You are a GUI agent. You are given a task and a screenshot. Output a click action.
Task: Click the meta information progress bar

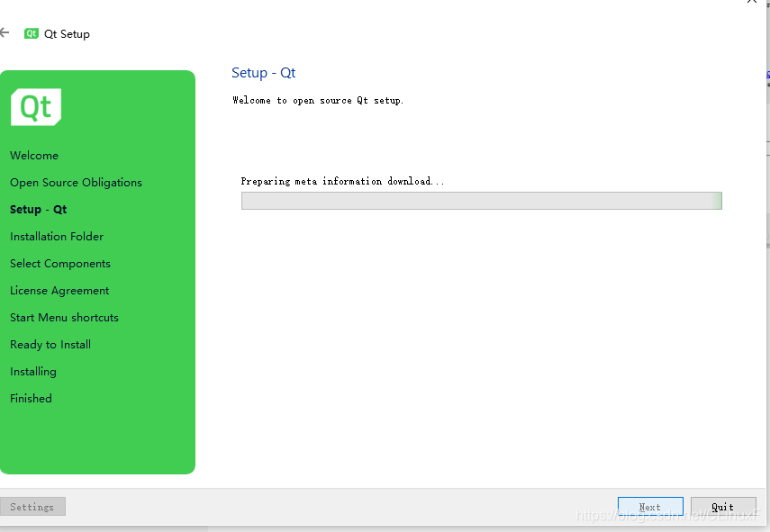482,201
